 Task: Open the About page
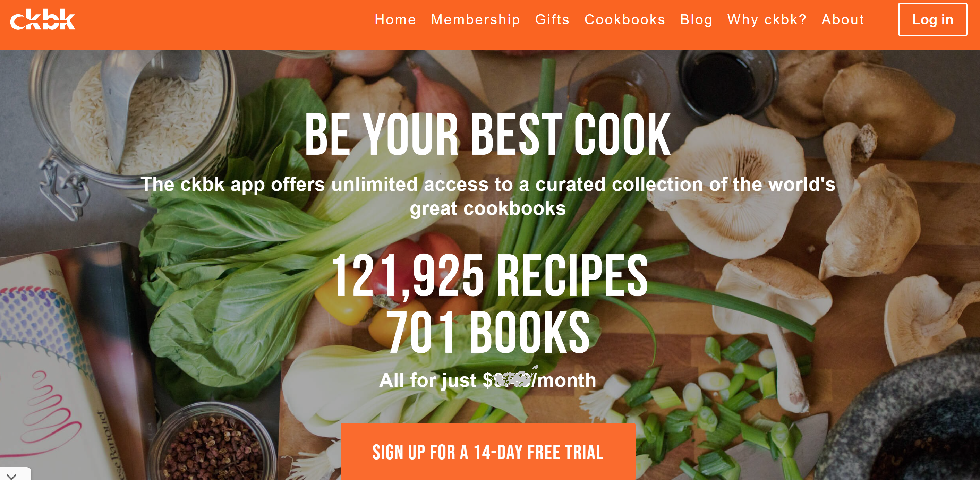click(x=843, y=19)
